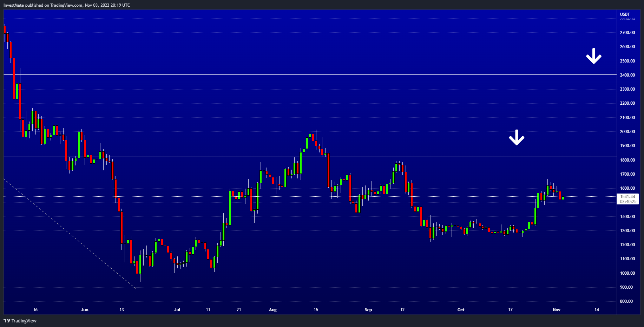
Task: Select the horizontal line just above 1800.00
Action: tap(310, 157)
